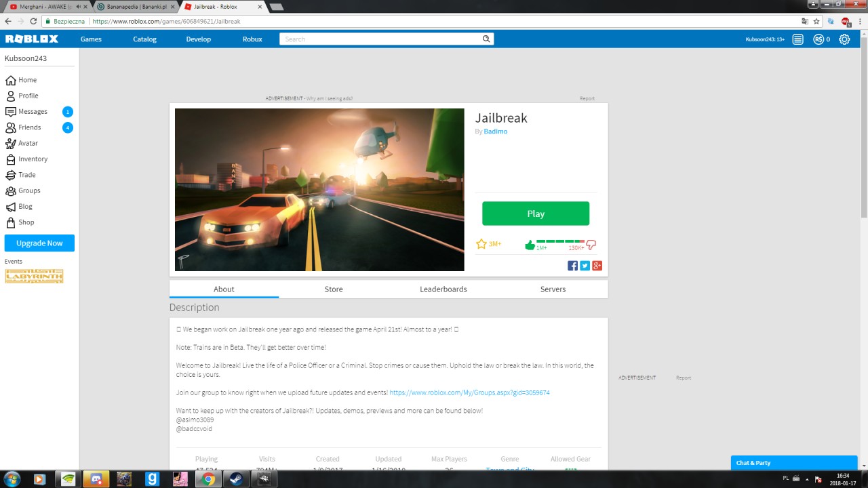Go back in browser history
The height and width of the screenshot is (488, 868).
click(7, 21)
